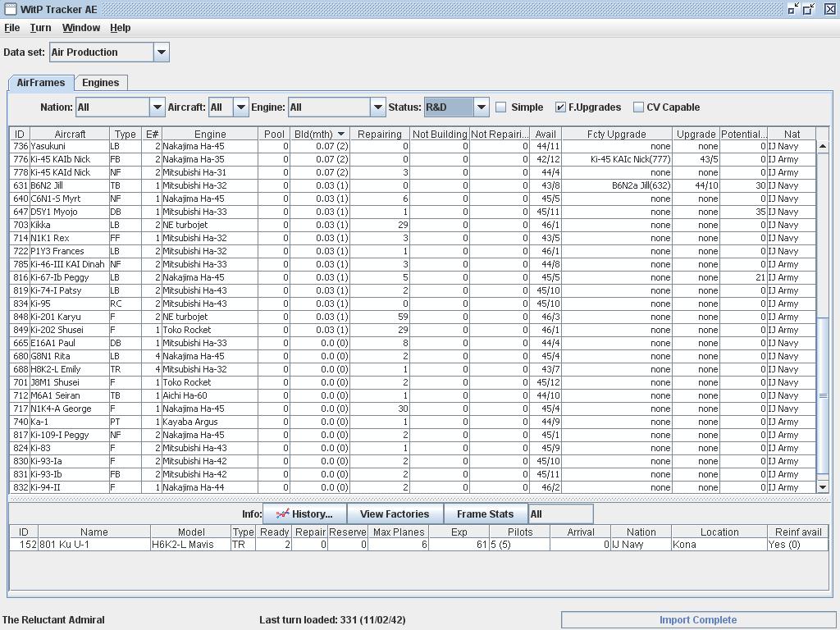Select the D5Y1 Myojo row
The height and width of the screenshot is (630, 840).
[413, 212]
